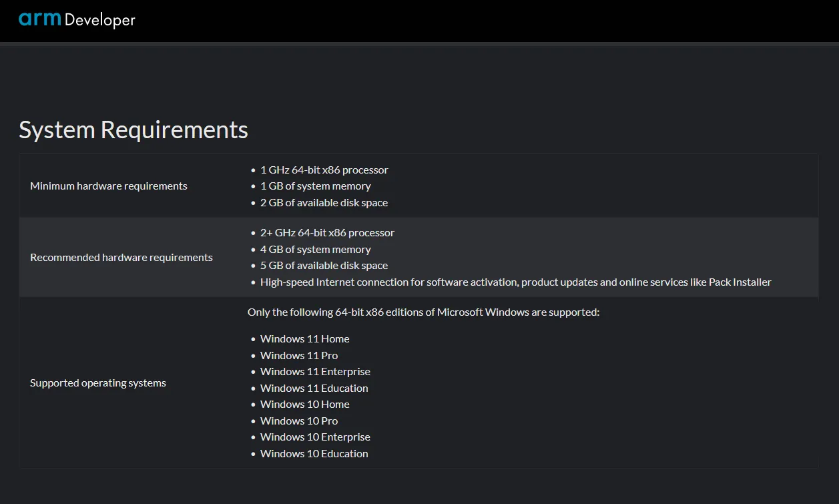839x504 pixels.
Task: Select the 2 GB of available disk space item
Action: pos(324,203)
